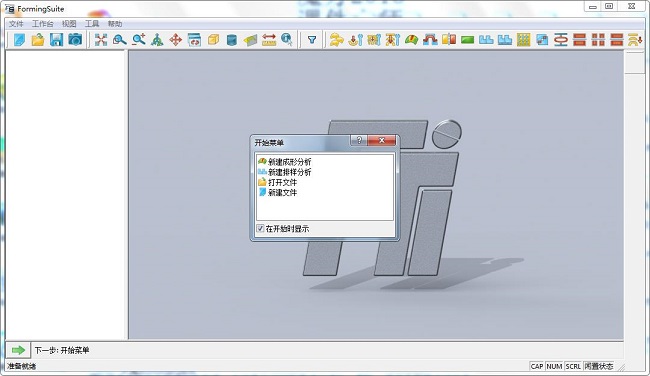Close the 开始菜单 dialog
The height and width of the screenshot is (376, 650).
381,140
